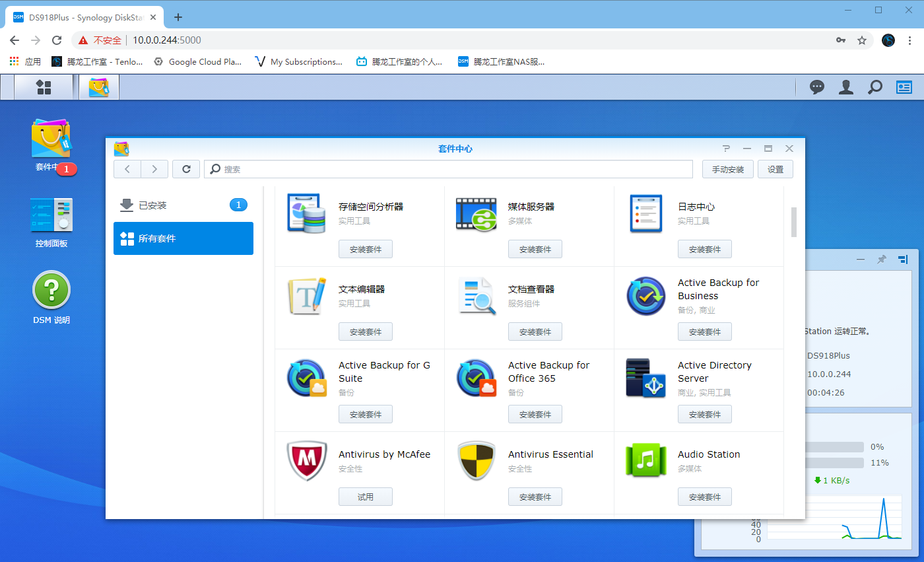Open widget panel settings icon
The image size is (924, 562).
[902, 260]
